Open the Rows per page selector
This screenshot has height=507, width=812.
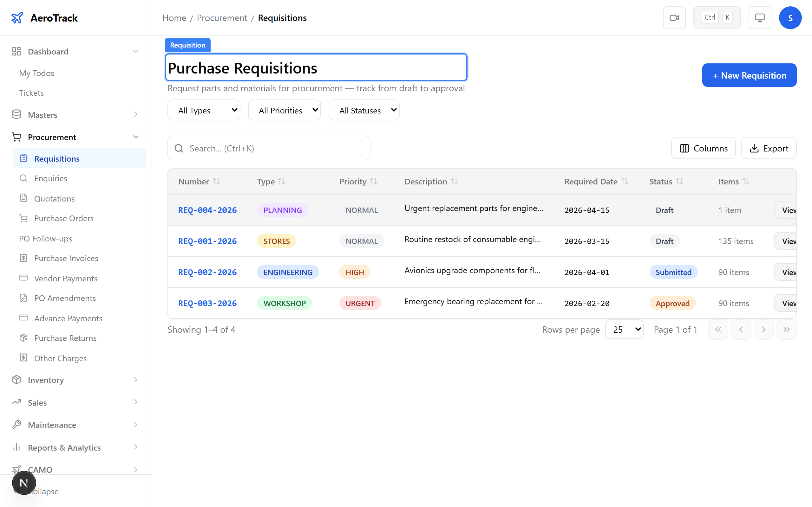[624, 329]
